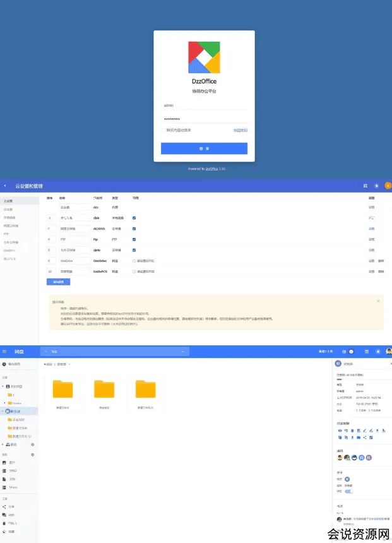Image resolution: width=392 pixels, height=543 pixels.
Task: Open the third yellow folder in 网盘
Action: 145,389
